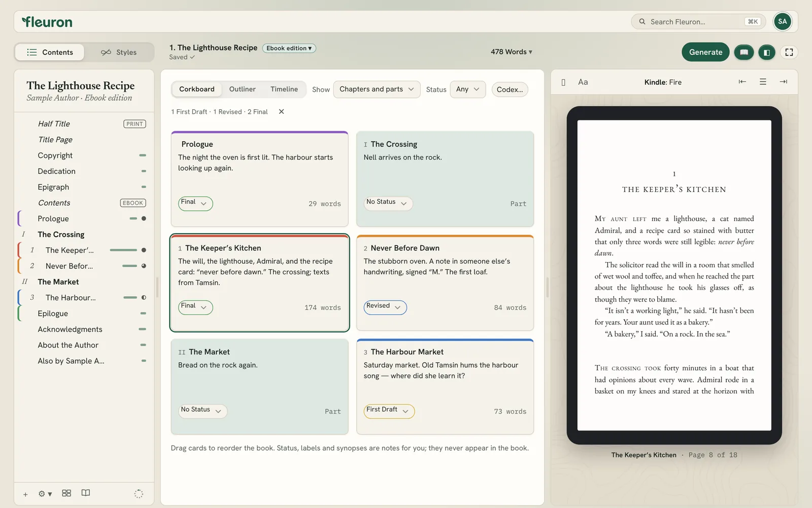Jump to last page in preview
This screenshot has height=508, width=812.
coord(784,82)
